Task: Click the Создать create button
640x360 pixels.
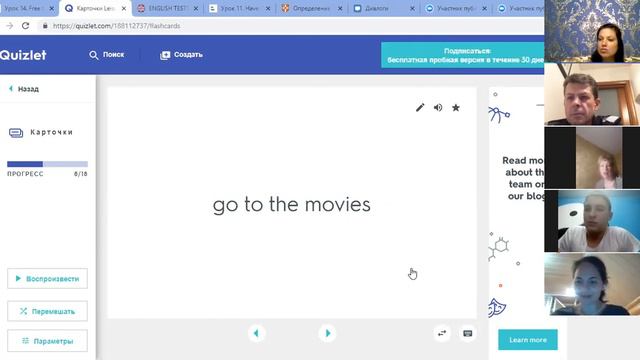Action: pos(181,55)
